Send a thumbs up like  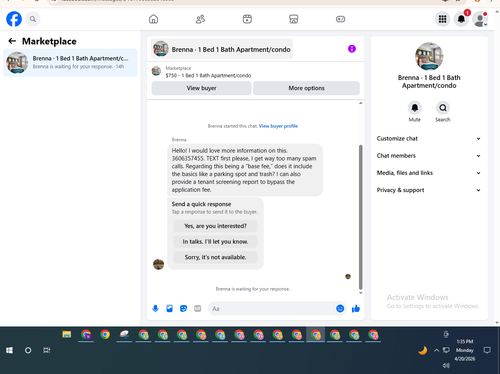click(x=356, y=309)
